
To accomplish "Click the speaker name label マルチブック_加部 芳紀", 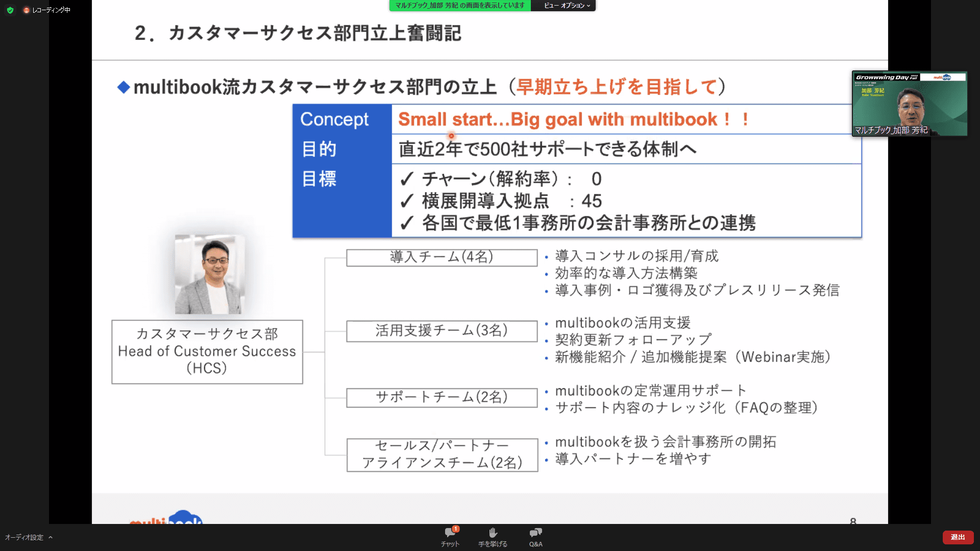I will coord(891,130).
